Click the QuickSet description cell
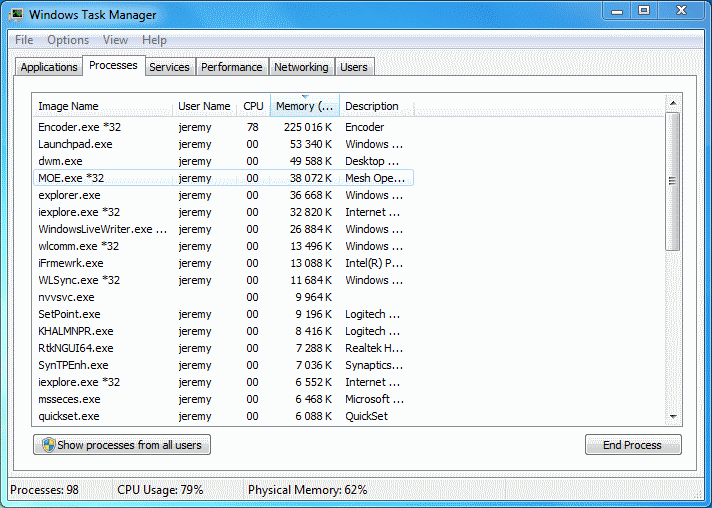This screenshot has width=712, height=508. 366,416
